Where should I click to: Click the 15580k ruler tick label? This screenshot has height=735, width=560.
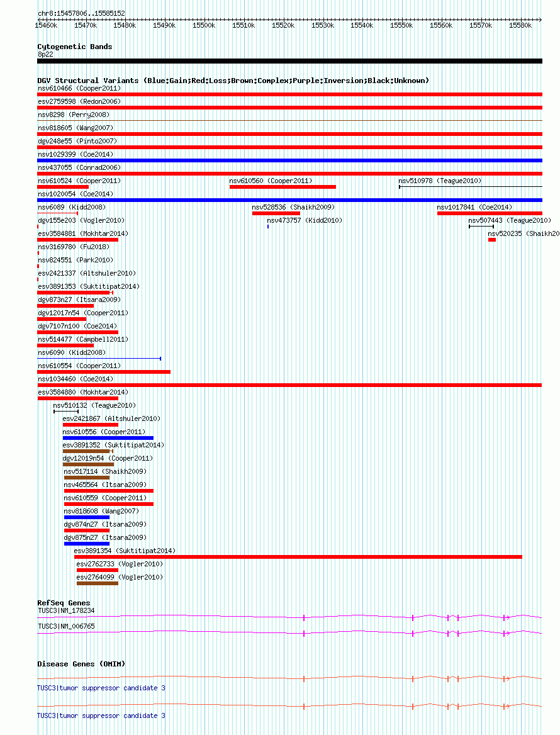520,25
